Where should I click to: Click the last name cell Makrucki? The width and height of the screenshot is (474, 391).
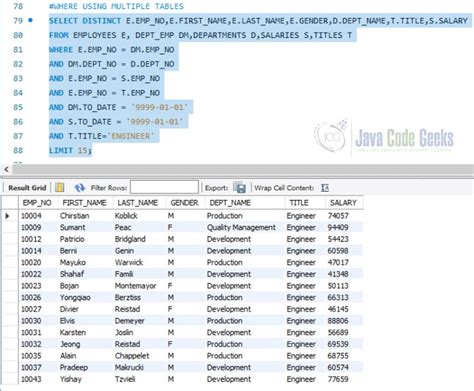coord(129,367)
